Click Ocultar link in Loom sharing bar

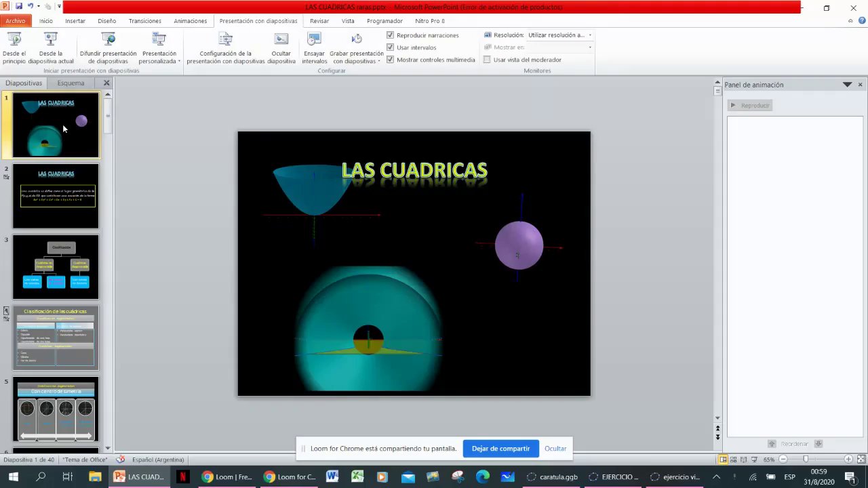(555, 449)
